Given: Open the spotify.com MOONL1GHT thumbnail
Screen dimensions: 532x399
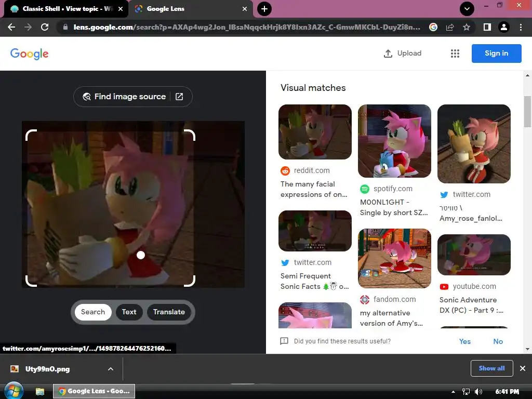Looking at the screenshot, I should 394,141.
